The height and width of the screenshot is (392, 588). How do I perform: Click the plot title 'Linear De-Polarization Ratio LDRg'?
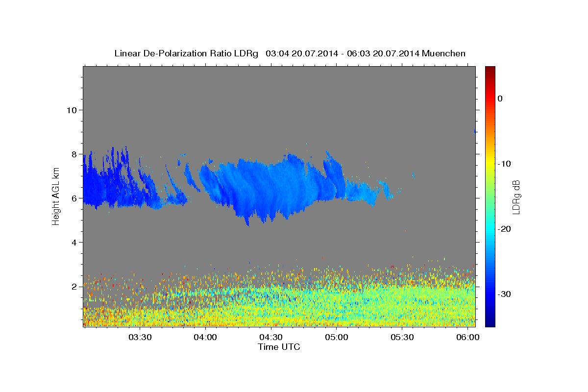(x=186, y=53)
